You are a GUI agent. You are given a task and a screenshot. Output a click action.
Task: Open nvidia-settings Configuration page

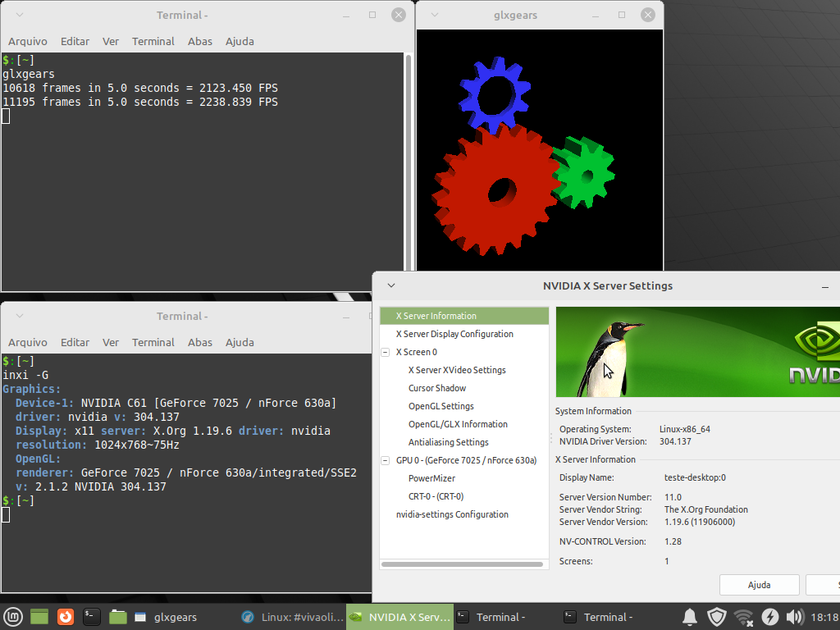pos(452,514)
